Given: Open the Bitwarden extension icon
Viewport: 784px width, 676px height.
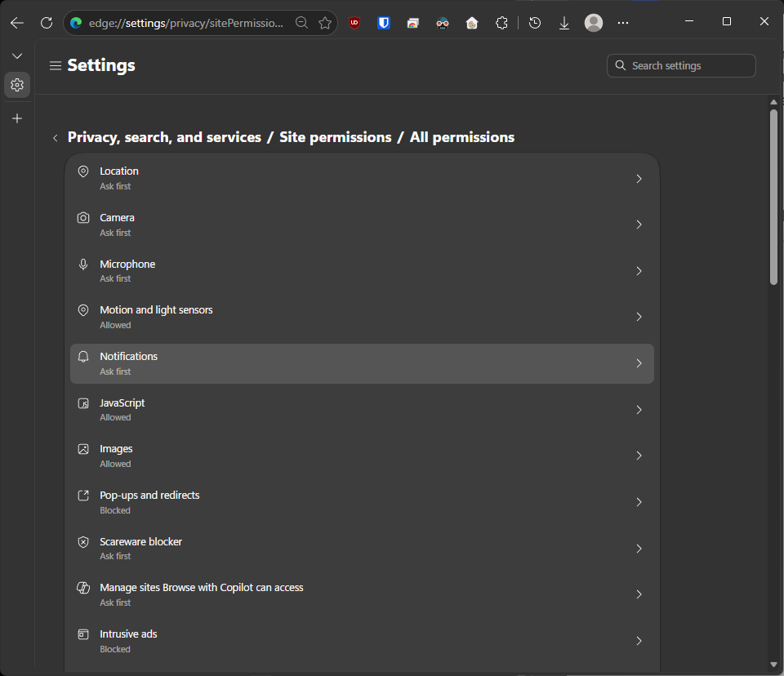Looking at the screenshot, I should 384,23.
